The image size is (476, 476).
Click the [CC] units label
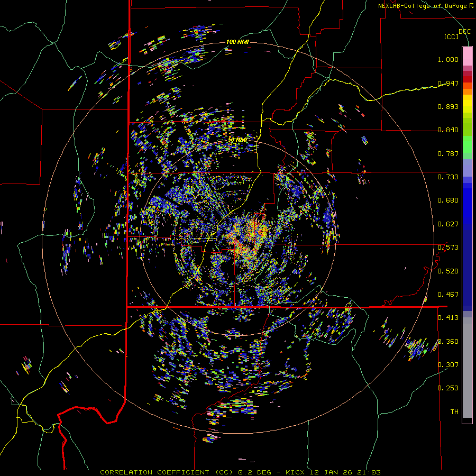(452, 36)
